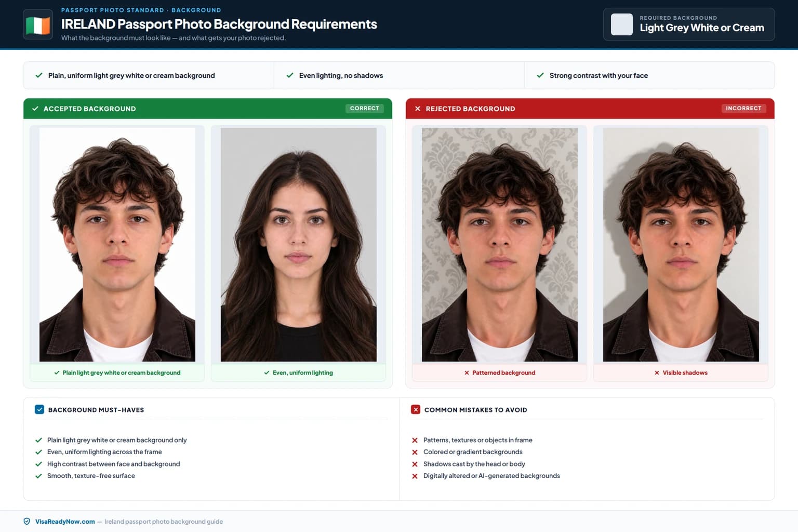Click the Ireland flag icon
This screenshot has height=532, width=798.
click(38, 24)
